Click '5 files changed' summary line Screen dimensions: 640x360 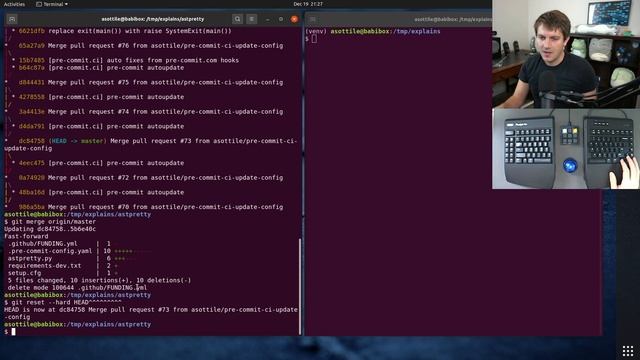(x=99, y=281)
